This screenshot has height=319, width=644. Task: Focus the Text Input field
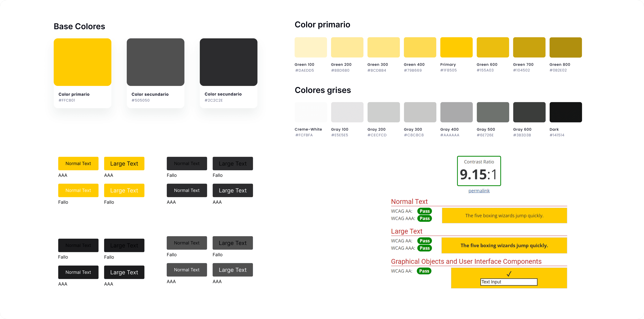click(x=509, y=282)
